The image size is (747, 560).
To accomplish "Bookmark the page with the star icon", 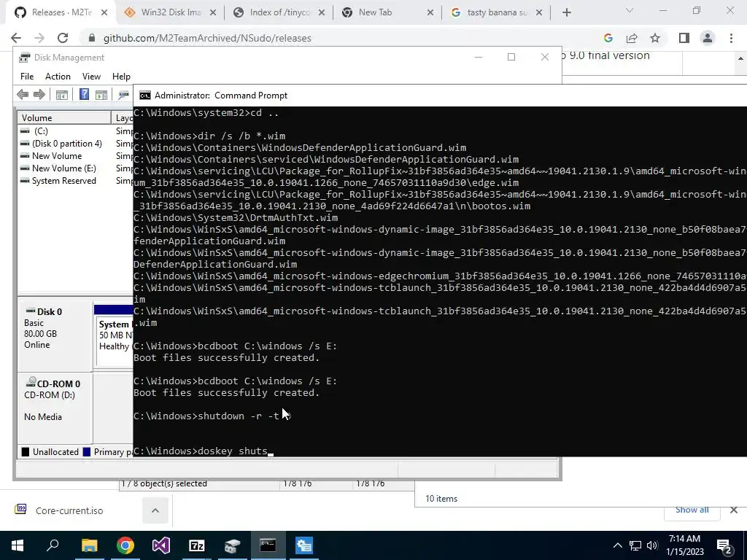I will point(655,38).
